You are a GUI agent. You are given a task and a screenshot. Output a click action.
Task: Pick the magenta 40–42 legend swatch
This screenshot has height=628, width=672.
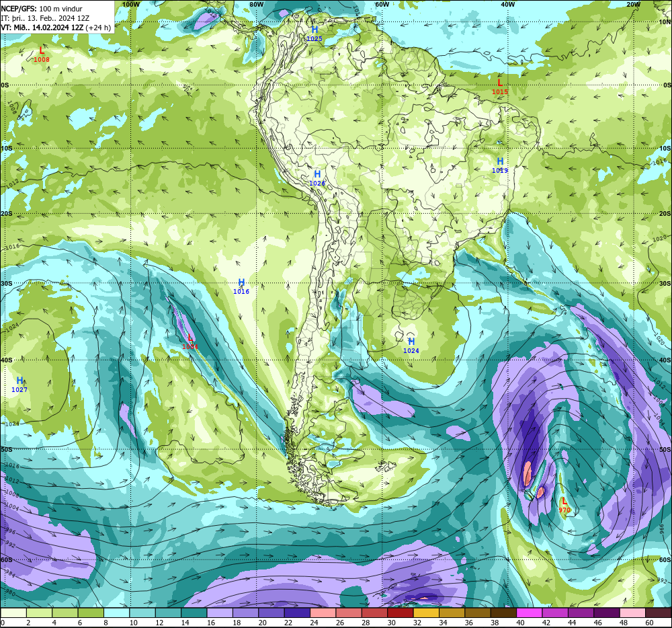click(530, 613)
